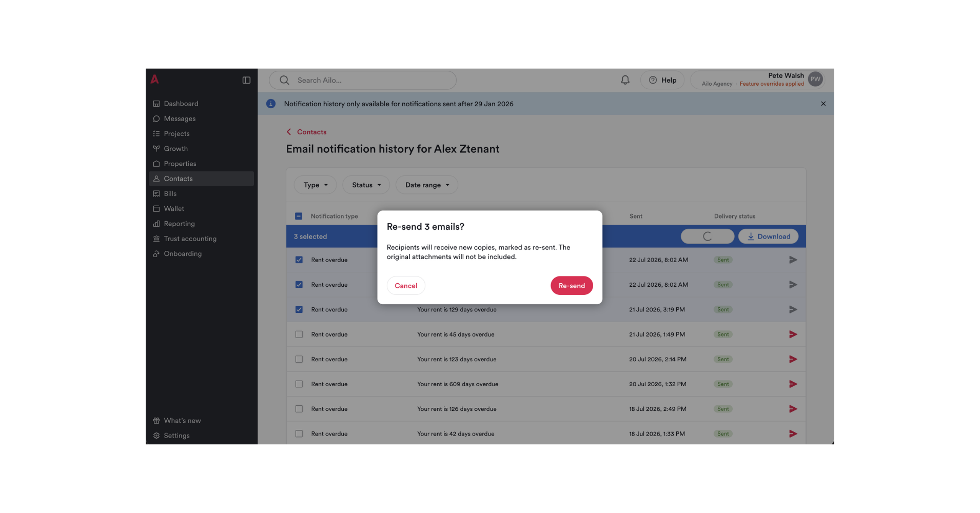Open the Date range filter dropdown

click(x=427, y=185)
